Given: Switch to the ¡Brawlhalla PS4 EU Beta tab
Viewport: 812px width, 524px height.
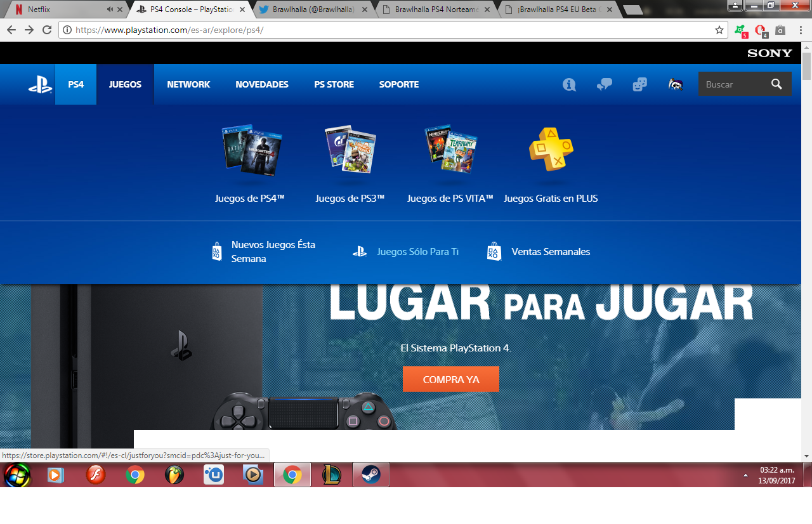Looking at the screenshot, I should [x=557, y=10].
